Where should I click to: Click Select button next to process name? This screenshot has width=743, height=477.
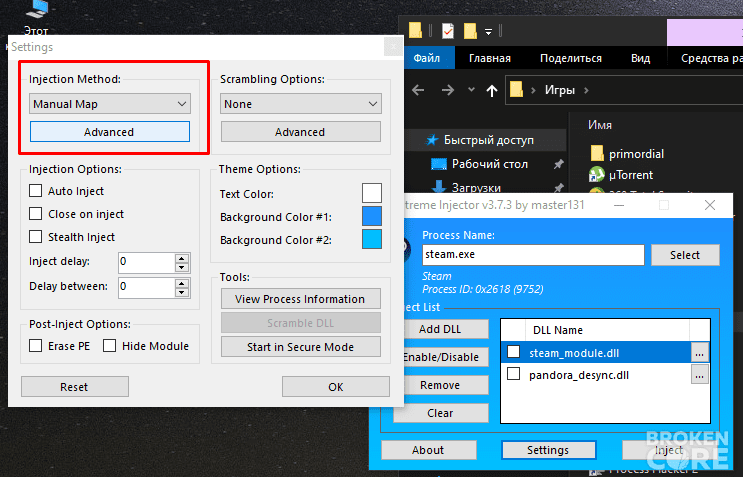tap(685, 255)
